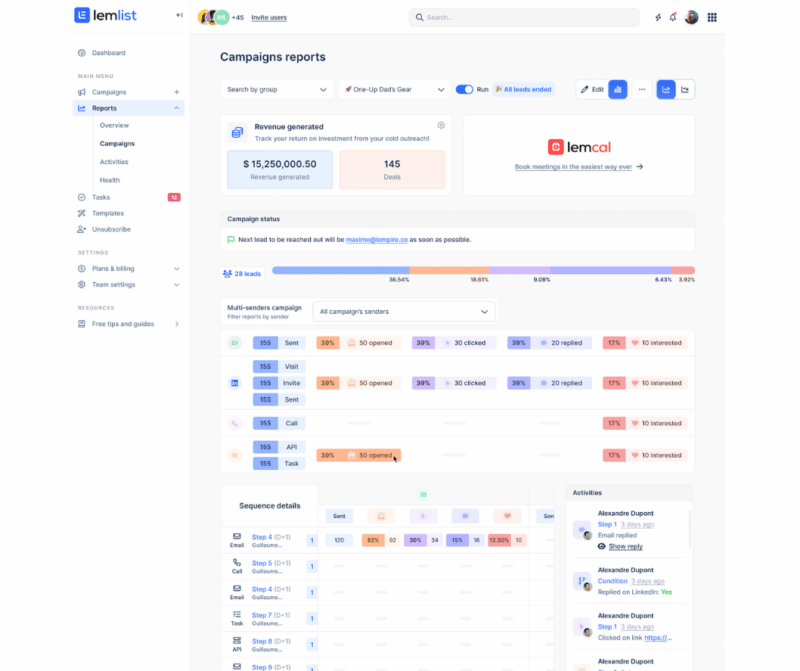Viewport: 800px width, 671px height.
Task: Open the Search by group dropdown
Action: coord(277,89)
